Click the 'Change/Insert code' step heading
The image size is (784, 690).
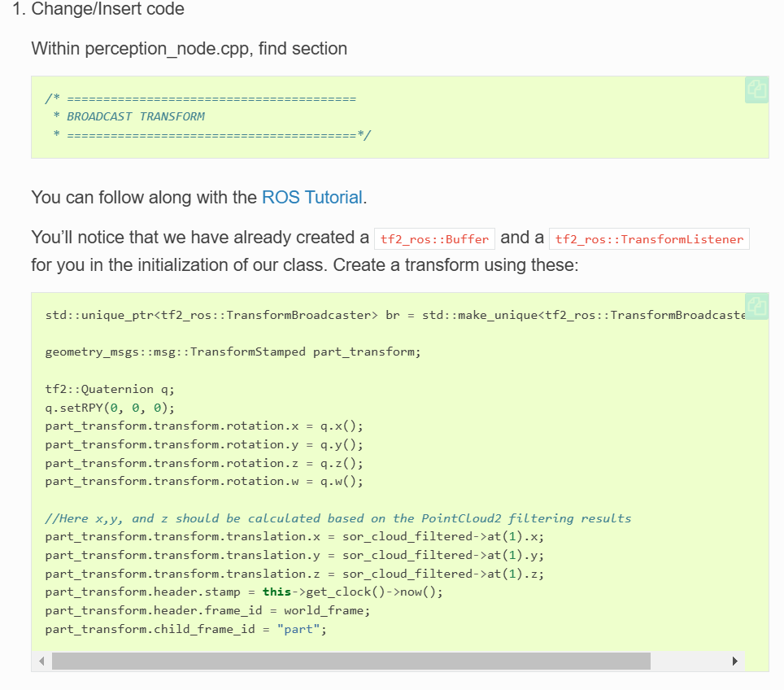[107, 10]
